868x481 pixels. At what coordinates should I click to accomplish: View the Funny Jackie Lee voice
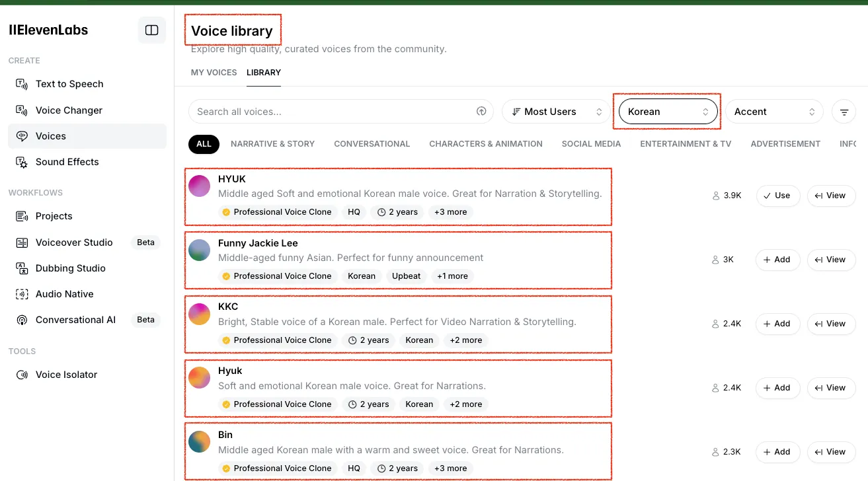point(831,260)
